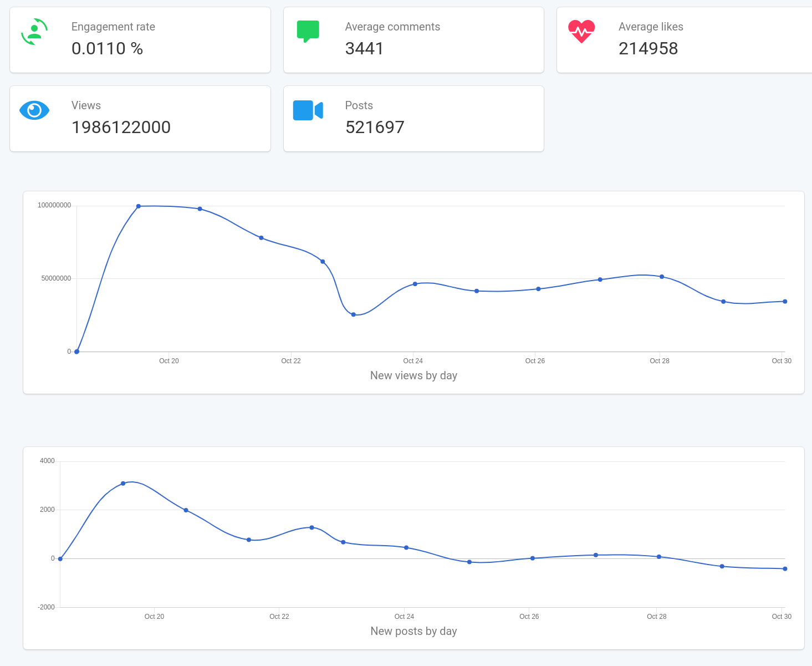
Task: Click 'Oct 22' on the views chart axis
Action: pyautogui.click(x=291, y=361)
